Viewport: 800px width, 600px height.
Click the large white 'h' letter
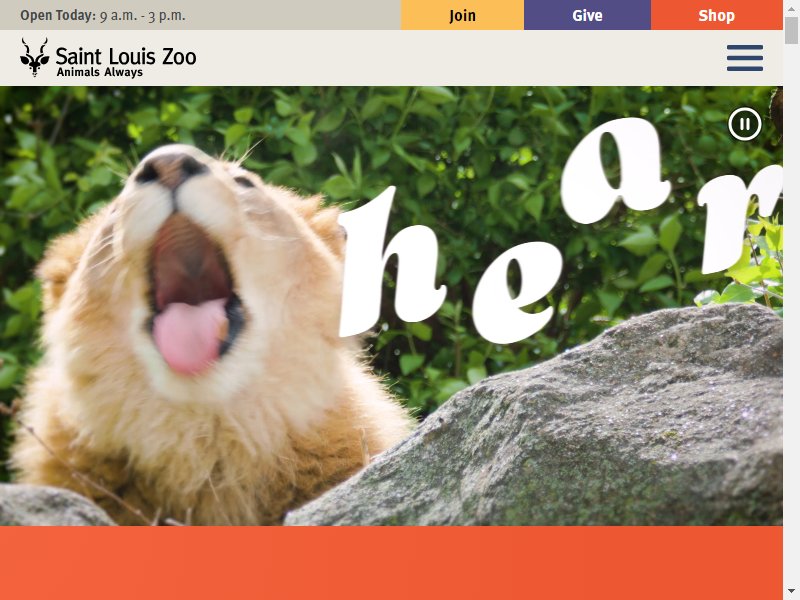(390, 262)
